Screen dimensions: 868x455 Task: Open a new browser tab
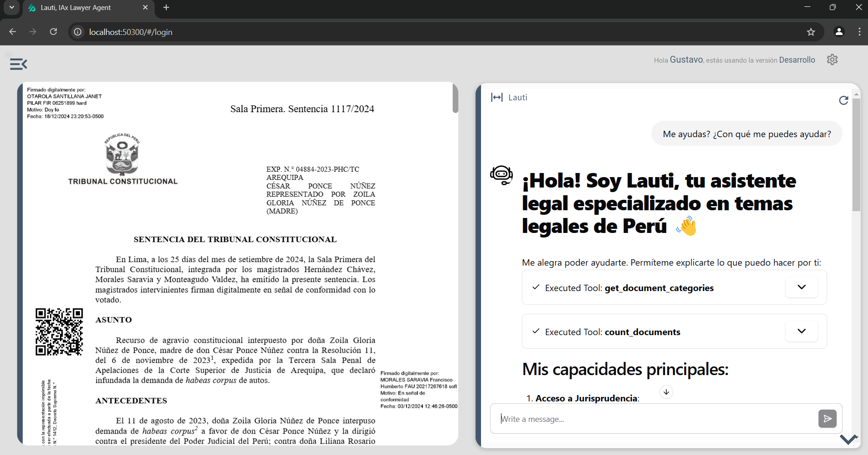point(166,8)
